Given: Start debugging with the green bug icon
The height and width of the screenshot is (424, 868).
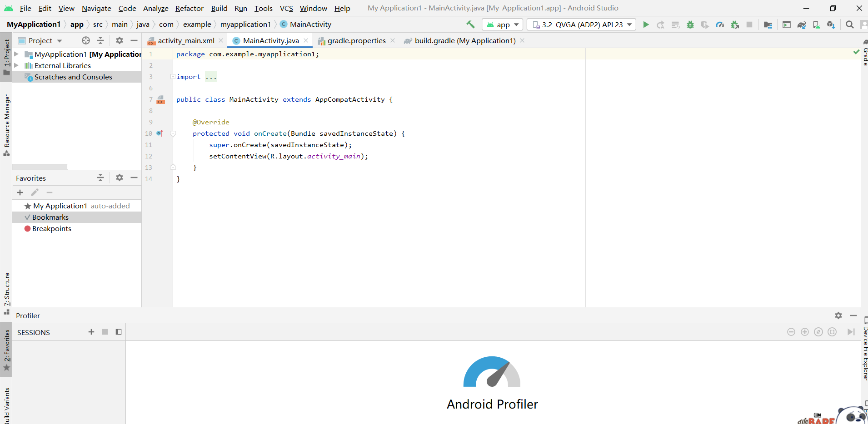Looking at the screenshot, I should tap(690, 25).
